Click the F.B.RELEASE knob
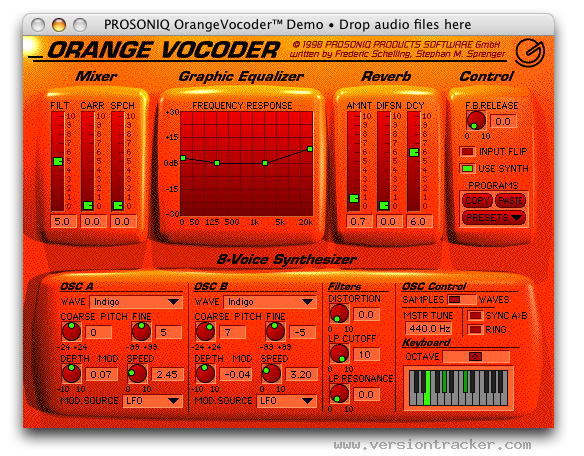The width and height of the screenshot is (584, 456). pos(476,120)
